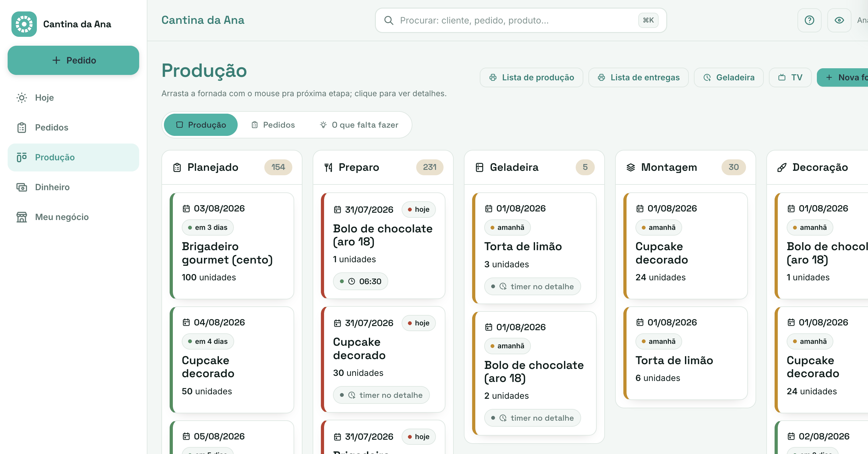Click the Decoração brush icon
Screen dimensions: 868x454
click(782, 167)
